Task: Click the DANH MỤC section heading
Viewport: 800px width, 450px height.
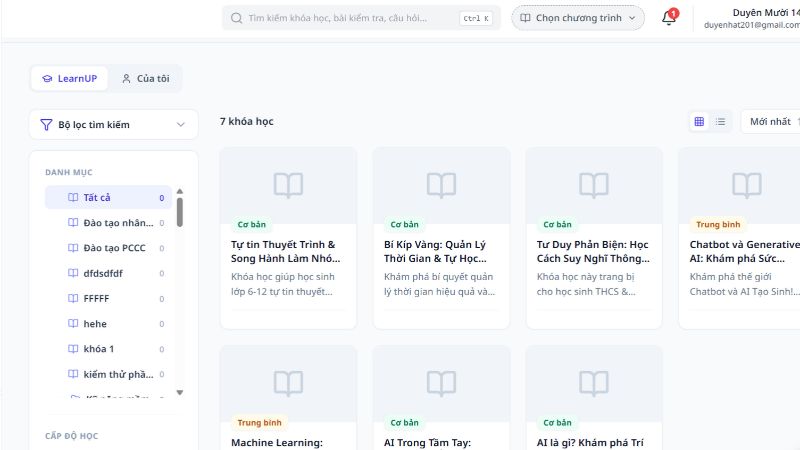Action: coord(69,172)
